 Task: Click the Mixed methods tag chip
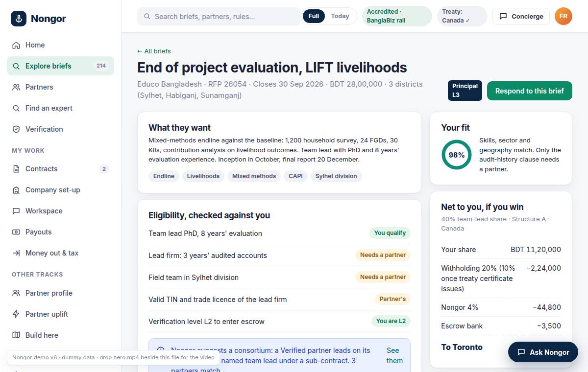[x=254, y=176]
